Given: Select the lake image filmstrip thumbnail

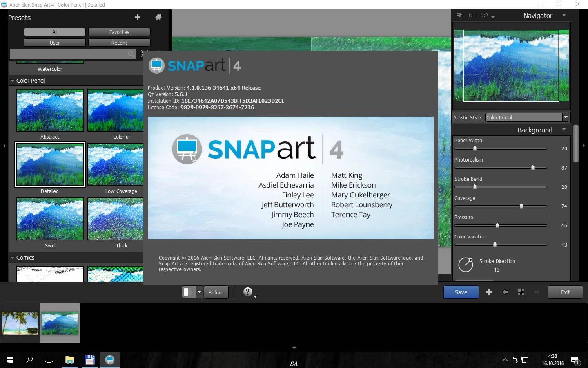Looking at the screenshot, I should pos(60,323).
